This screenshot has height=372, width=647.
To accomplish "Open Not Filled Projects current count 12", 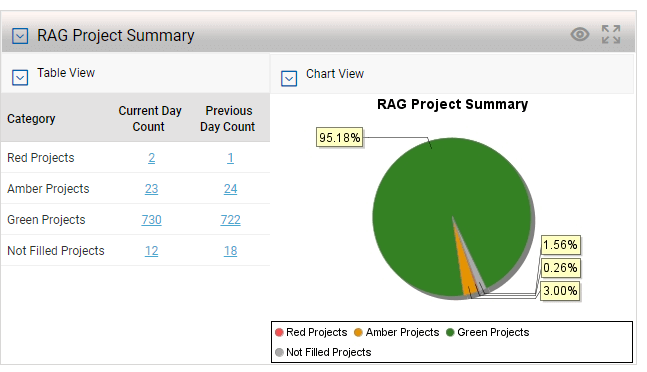I will (x=151, y=251).
